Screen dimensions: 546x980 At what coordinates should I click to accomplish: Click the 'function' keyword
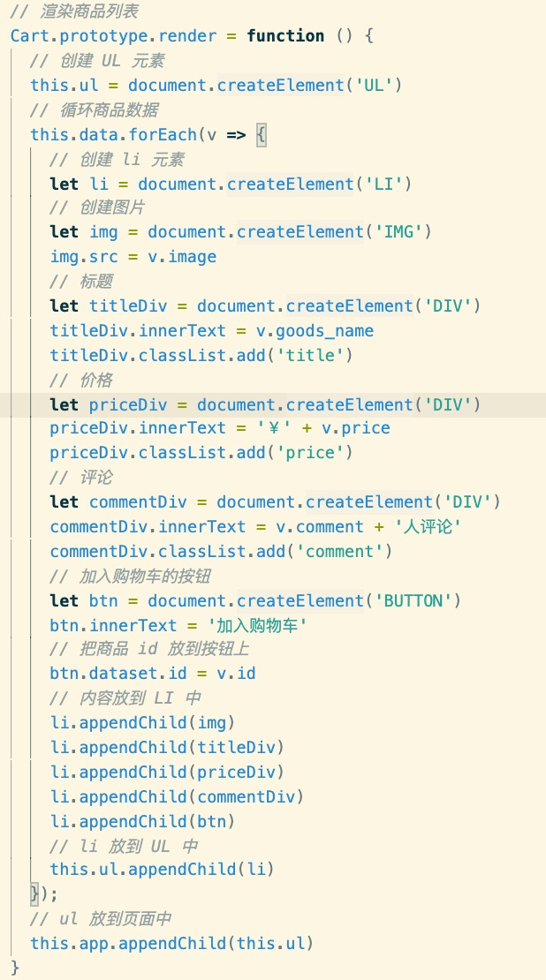click(x=286, y=35)
